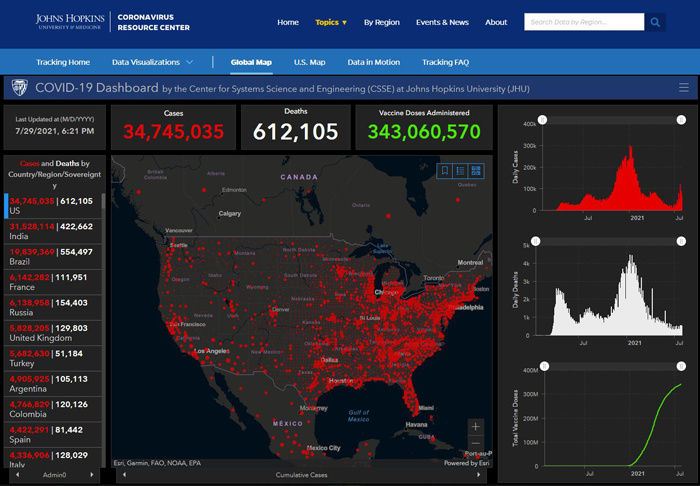Click the Admin0 label selector
Viewport: 700px width, 486px height.
click(54, 475)
